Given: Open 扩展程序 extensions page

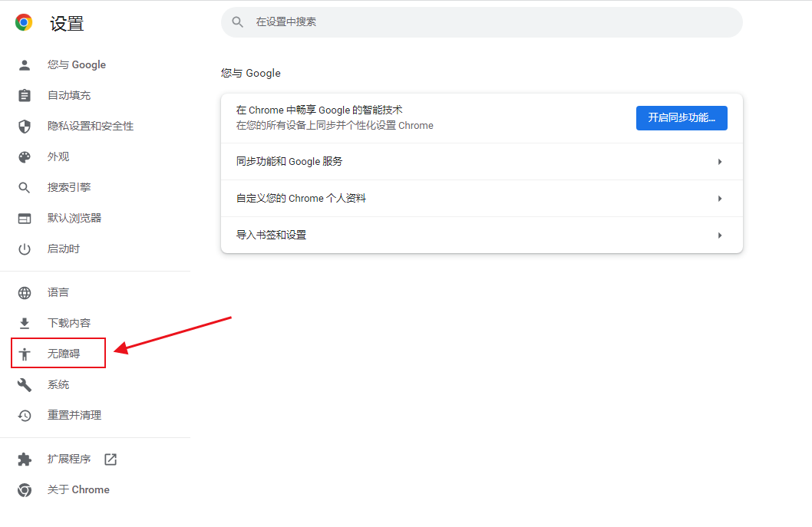Looking at the screenshot, I should [69, 459].
